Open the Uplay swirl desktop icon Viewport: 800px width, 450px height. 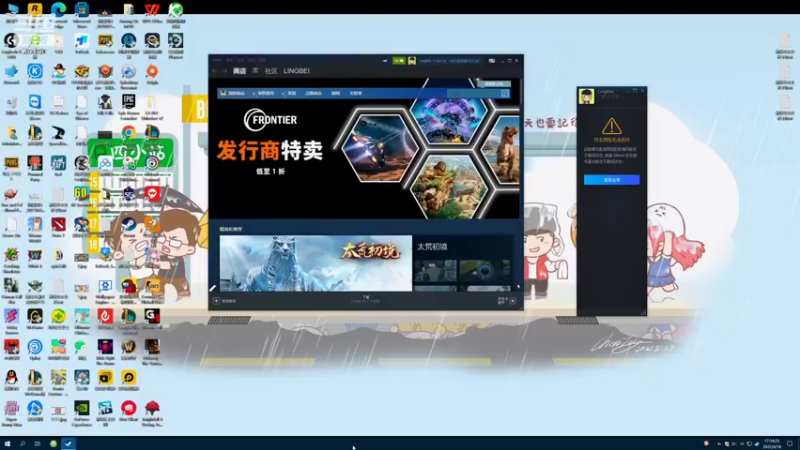(x=35, y=347)
